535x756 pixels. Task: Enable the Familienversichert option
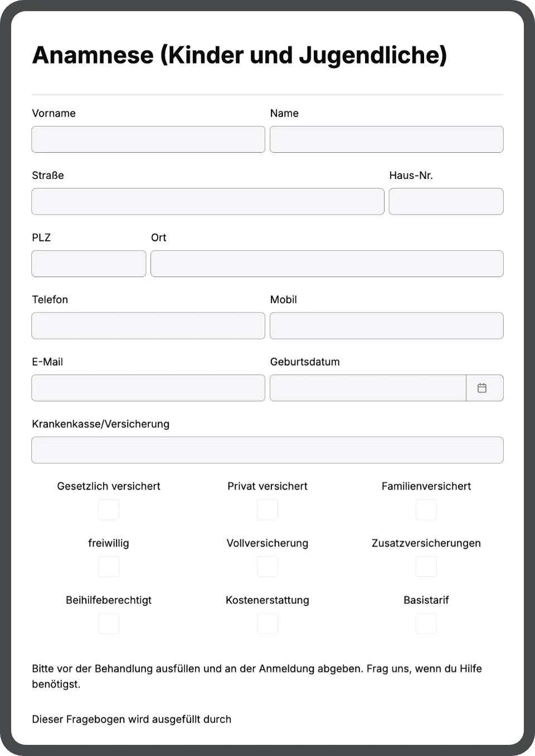tap(426, 509)
